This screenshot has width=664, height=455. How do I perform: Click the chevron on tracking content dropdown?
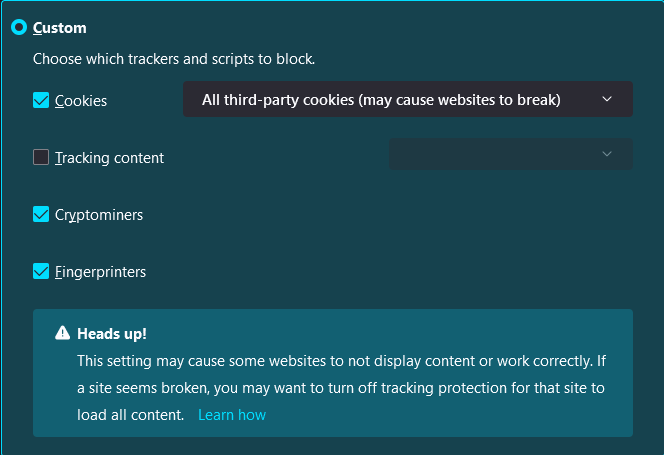click(x=607, y=154)
